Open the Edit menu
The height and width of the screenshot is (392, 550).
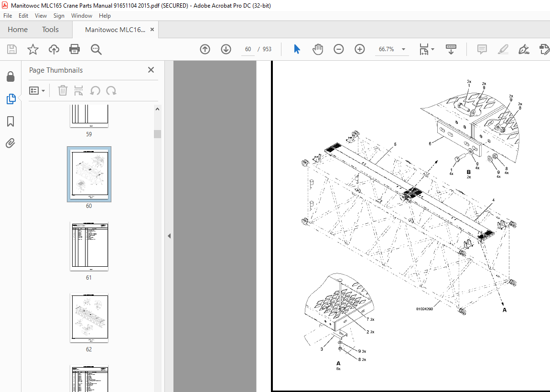(23, 16)
